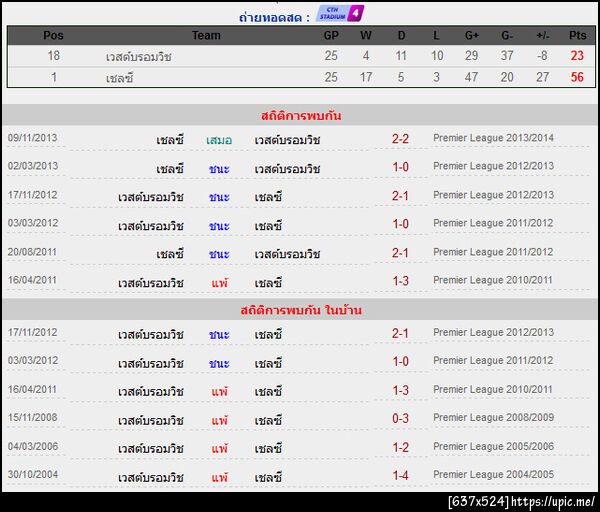Click the Pos column header

pos(53,35)
